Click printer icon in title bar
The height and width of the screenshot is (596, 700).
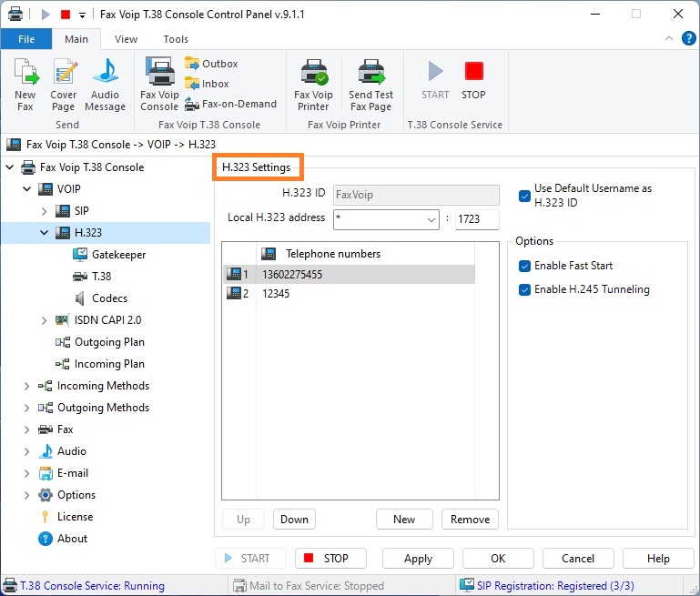pyautogui.click(x=15, y=15)
